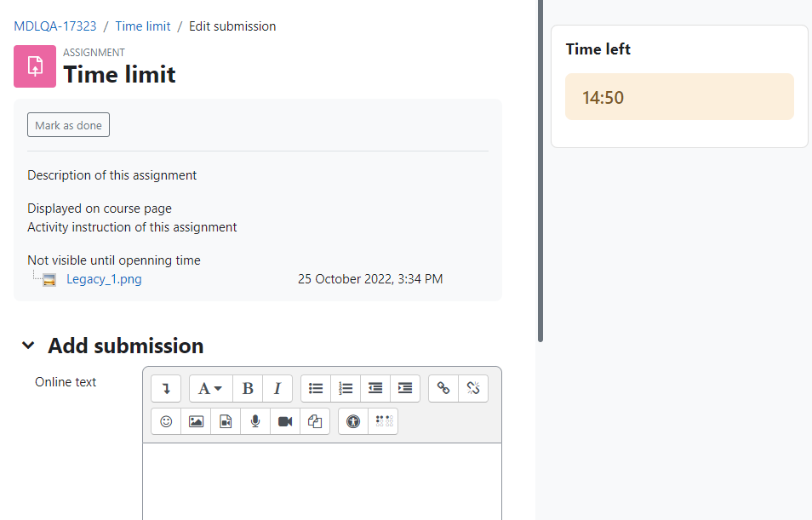Record video with the camera icon

pyautogui.click(x=285, y=421)
